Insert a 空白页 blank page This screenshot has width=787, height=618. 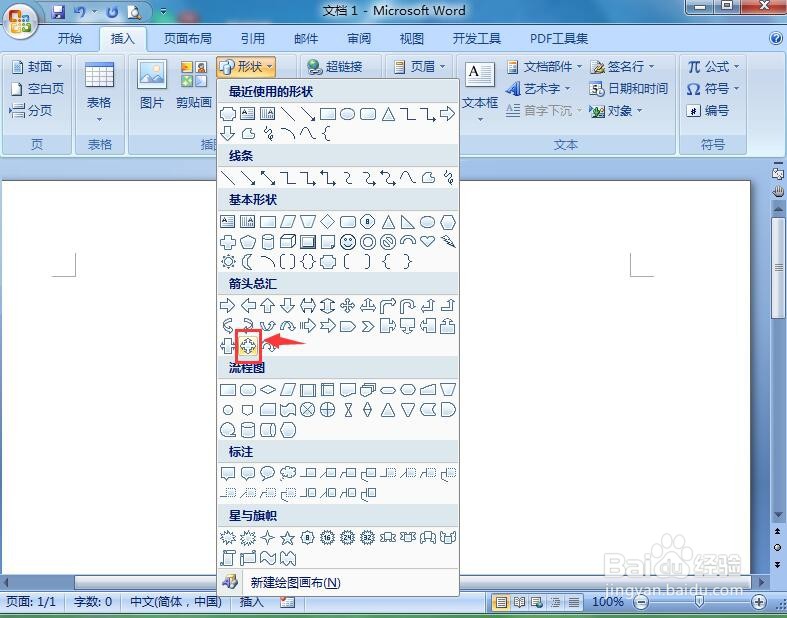pos(38,89)
